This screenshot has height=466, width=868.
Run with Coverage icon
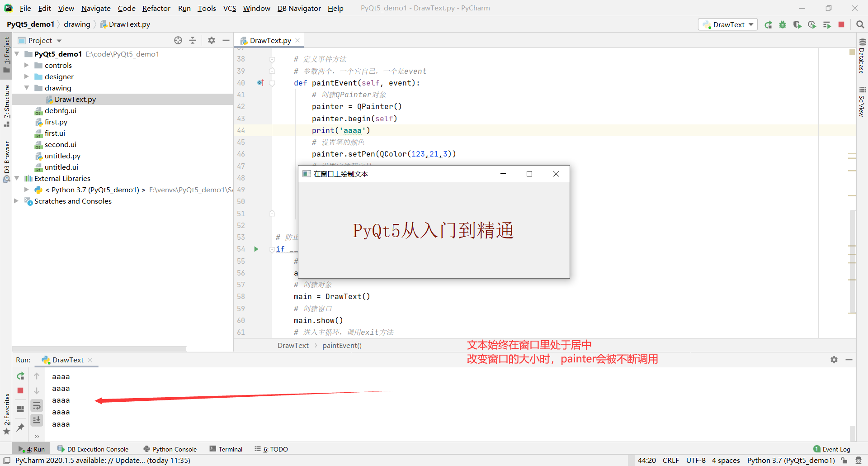(x=797, y=25)
